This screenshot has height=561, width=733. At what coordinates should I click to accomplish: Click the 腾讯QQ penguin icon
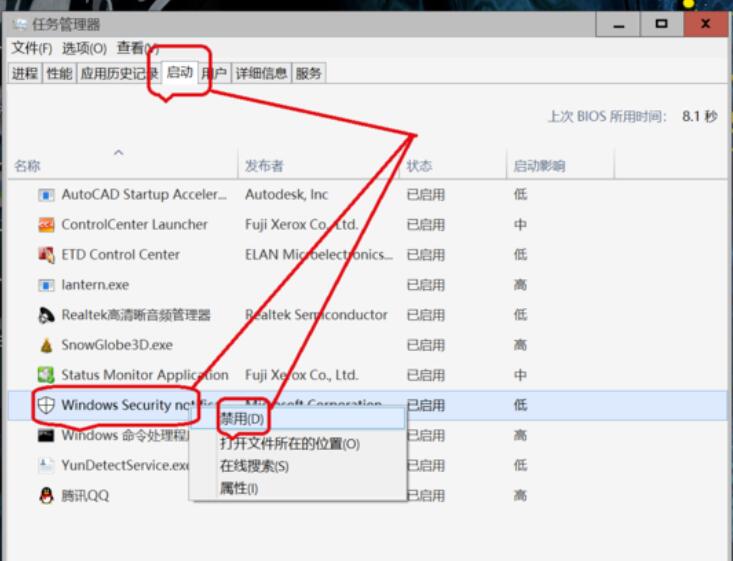pos(46,496)
